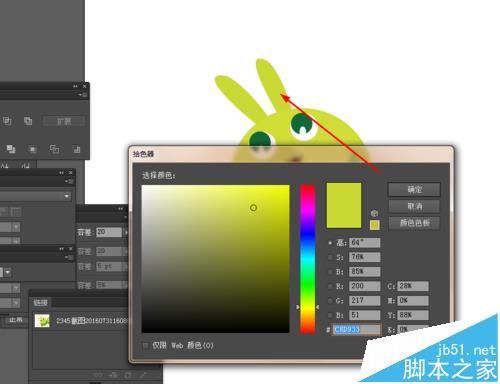The width and height of the screenshot is (500, 384).
Task: Open the 颜色色板 color swatches view
Action: click(414, 223)
